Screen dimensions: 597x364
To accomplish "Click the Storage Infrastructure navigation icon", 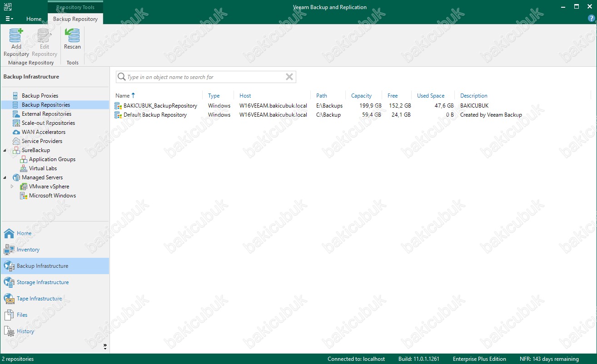I will (9, 282).
